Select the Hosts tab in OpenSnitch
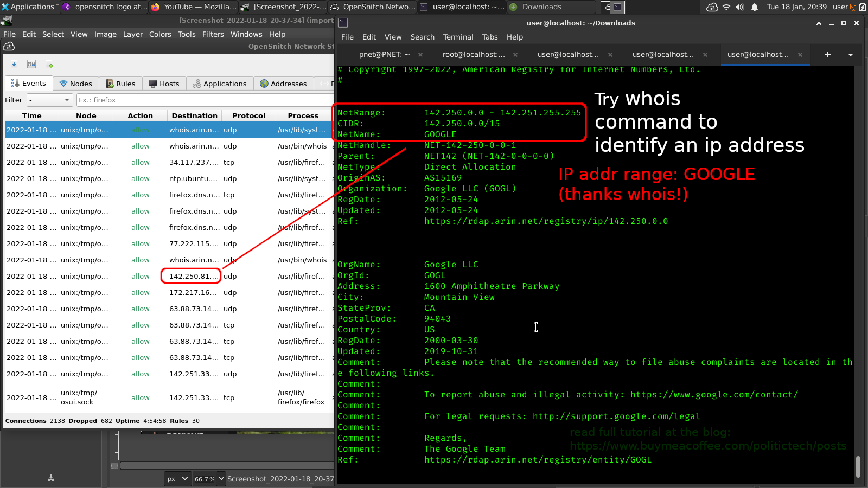This screenshot has width=868, height=488. pyautogui.click(x=164, y=84)
